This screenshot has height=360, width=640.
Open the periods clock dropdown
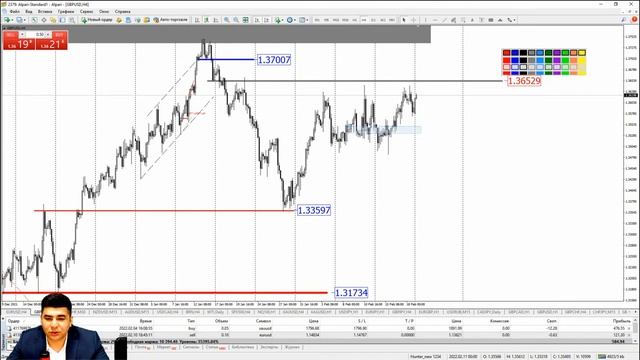(295, 20)
